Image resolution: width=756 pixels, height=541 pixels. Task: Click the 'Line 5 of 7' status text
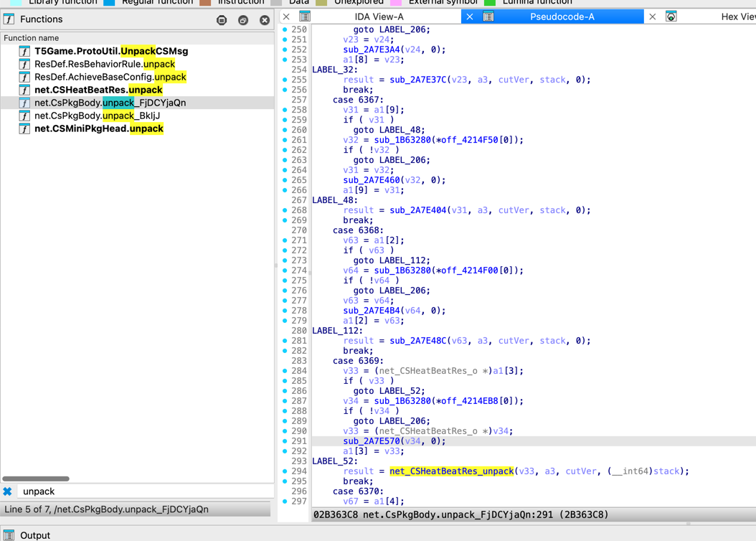[107, 509]
